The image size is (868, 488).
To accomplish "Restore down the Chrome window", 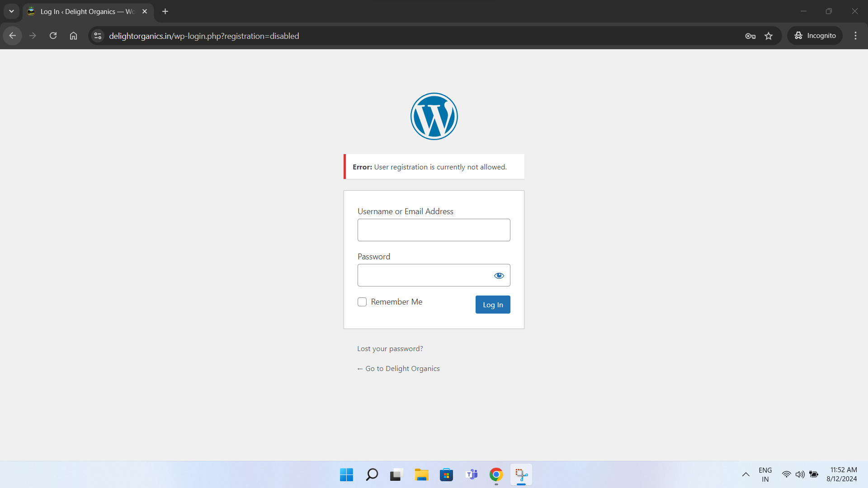I will click(829, 11).
